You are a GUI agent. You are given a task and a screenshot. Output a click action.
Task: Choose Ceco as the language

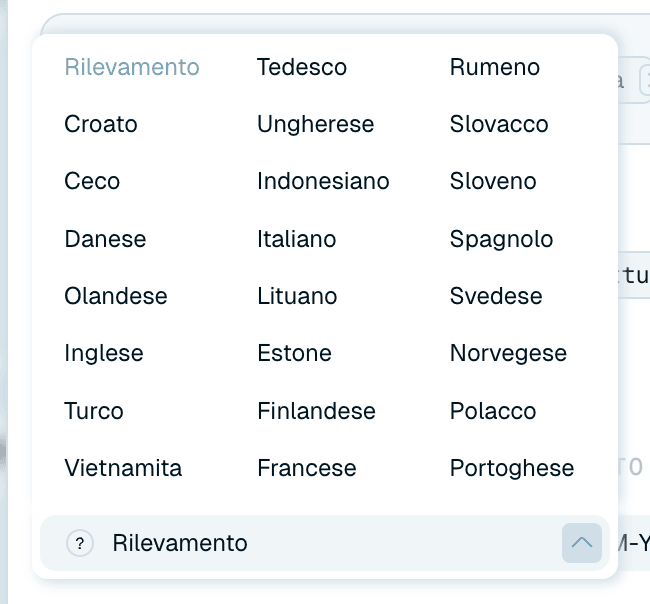[92, 181]
